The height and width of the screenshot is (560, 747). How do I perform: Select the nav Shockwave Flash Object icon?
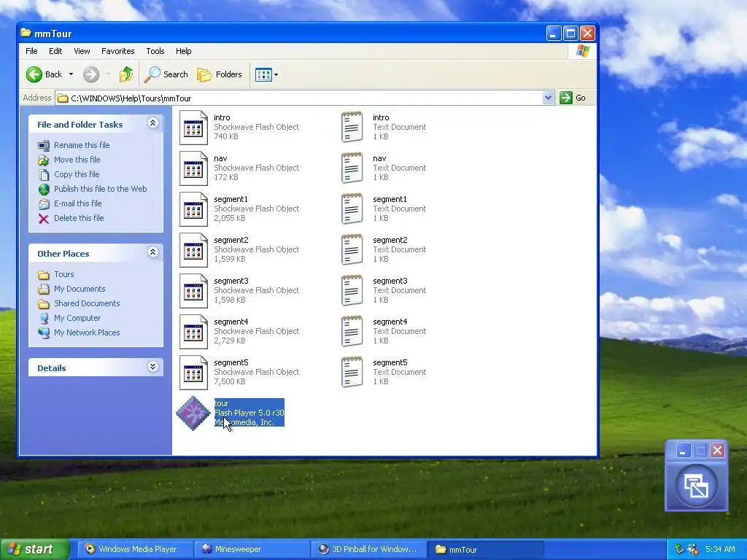[193, 168]
